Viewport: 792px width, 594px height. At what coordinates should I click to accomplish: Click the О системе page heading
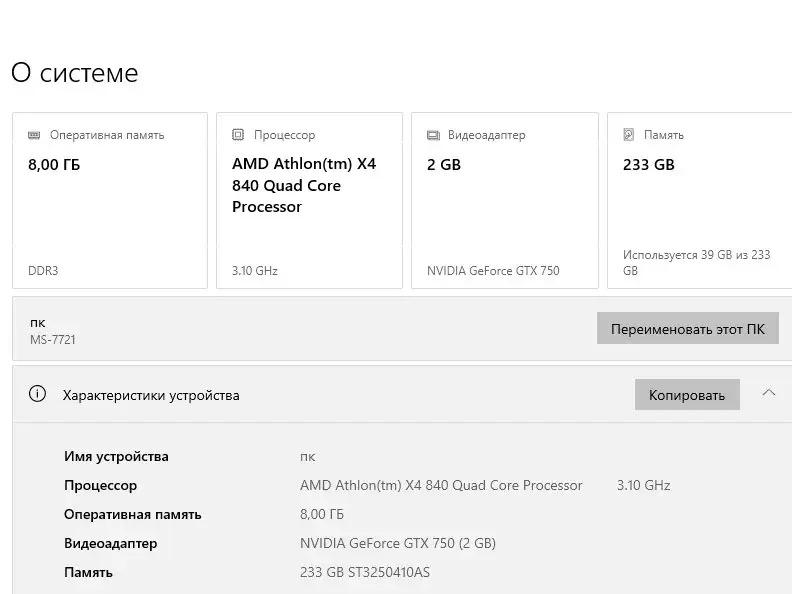75,73
